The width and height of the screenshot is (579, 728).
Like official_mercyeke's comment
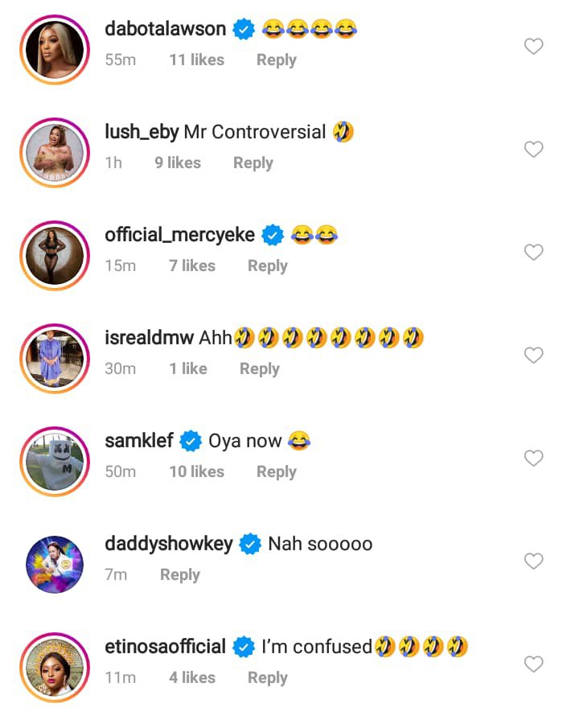click(x=534, y=253)
